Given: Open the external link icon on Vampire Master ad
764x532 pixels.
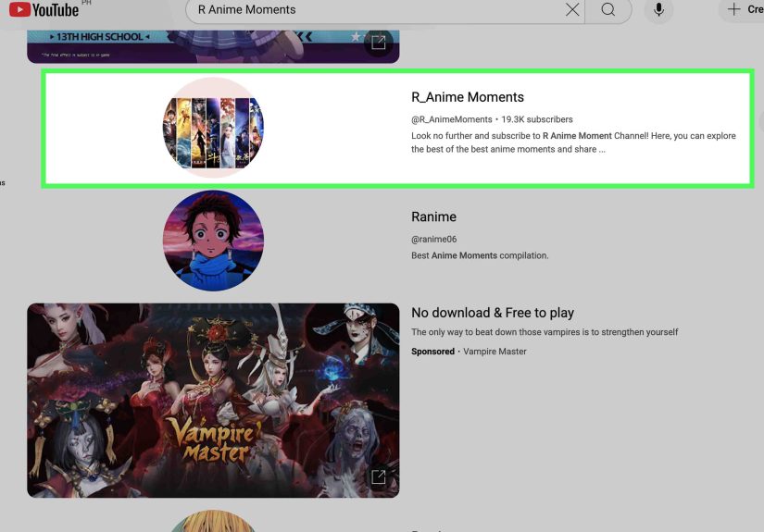Looking at the screenshot, I should 378,476.
